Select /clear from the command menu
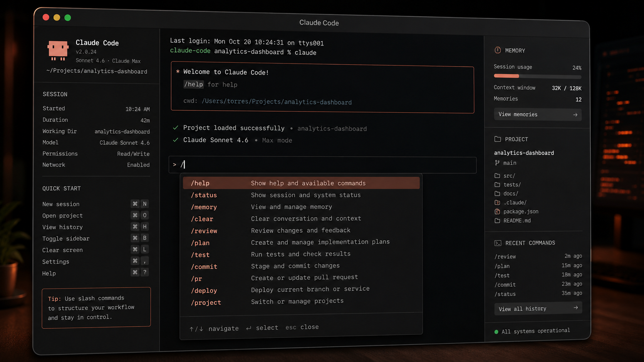The height and width of the screenshot is (362, 644). (301, 219)
